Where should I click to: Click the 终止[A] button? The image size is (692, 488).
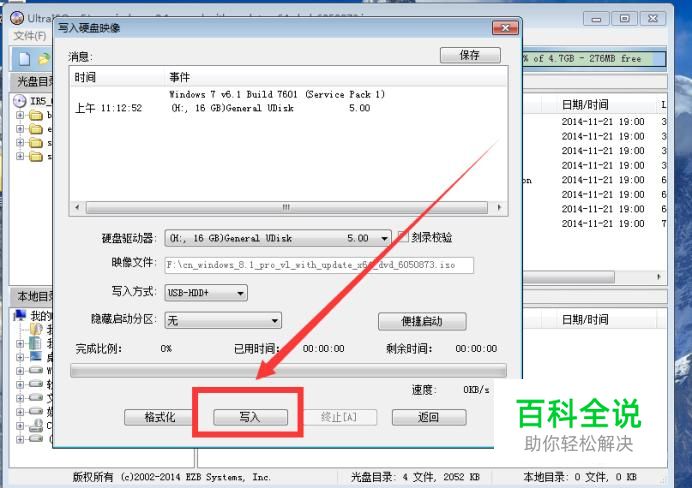point(339,417)
